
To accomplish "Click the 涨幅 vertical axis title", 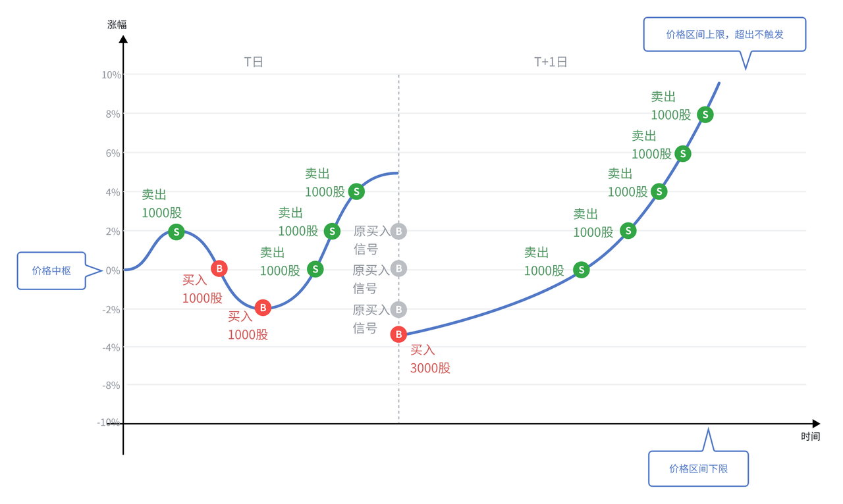I will coord(117,24).
